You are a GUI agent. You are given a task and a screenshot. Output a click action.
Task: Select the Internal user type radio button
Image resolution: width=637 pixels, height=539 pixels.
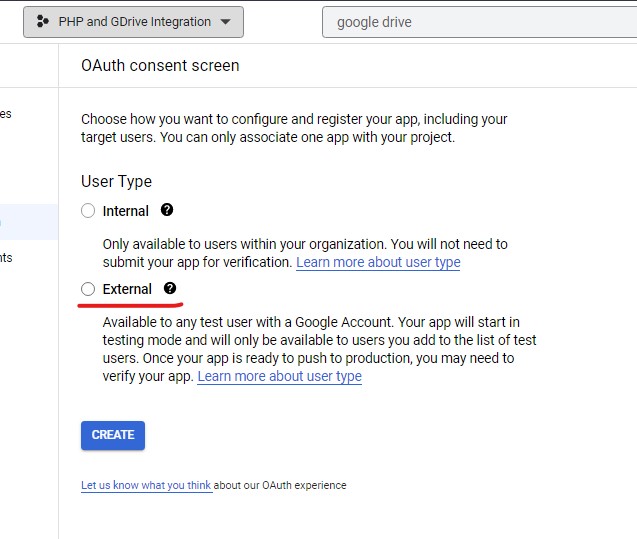(88, 211)
